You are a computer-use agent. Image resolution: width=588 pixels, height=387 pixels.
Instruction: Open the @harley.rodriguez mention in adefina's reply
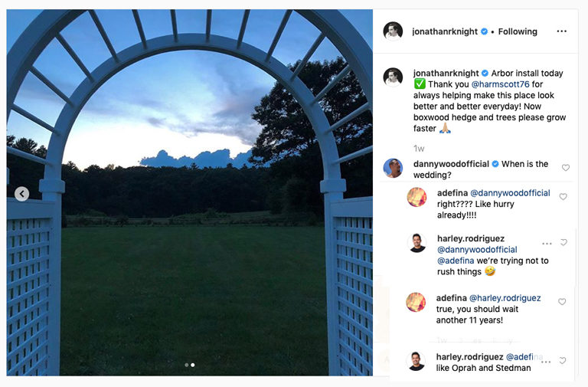[x=505, y=298]
